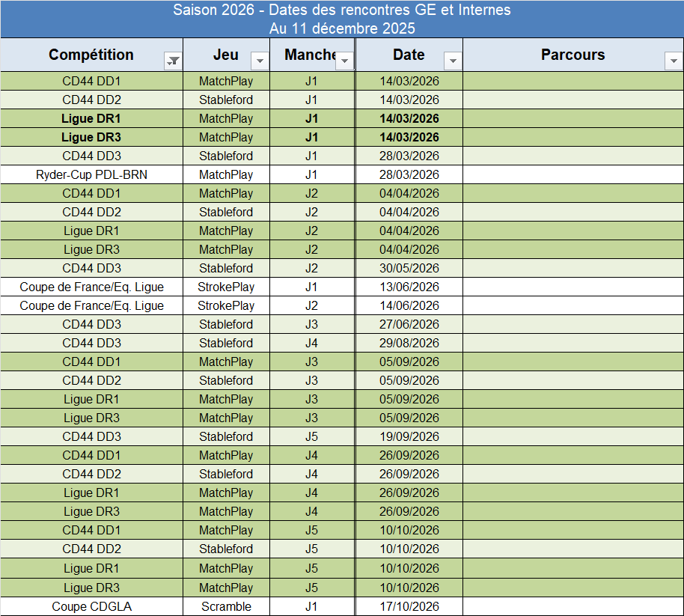Select the date cell 29/08/2026
The width and height of the screenshot is (684, 616).
pyautogui.click(x=409, y=343)
